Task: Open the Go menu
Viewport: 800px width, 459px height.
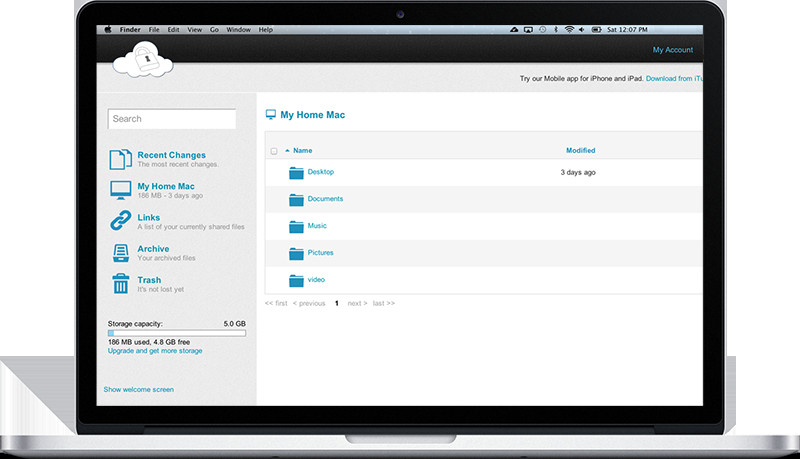Action: coord(214,30)
